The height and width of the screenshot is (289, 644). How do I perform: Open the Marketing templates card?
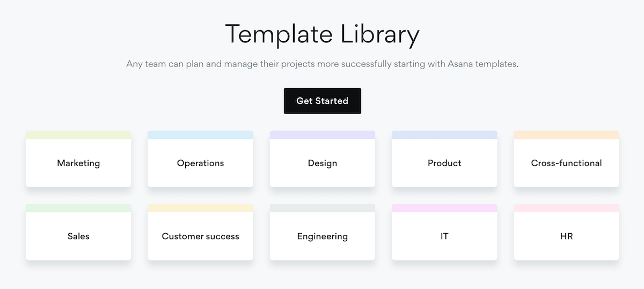click(x=78, y=163)
